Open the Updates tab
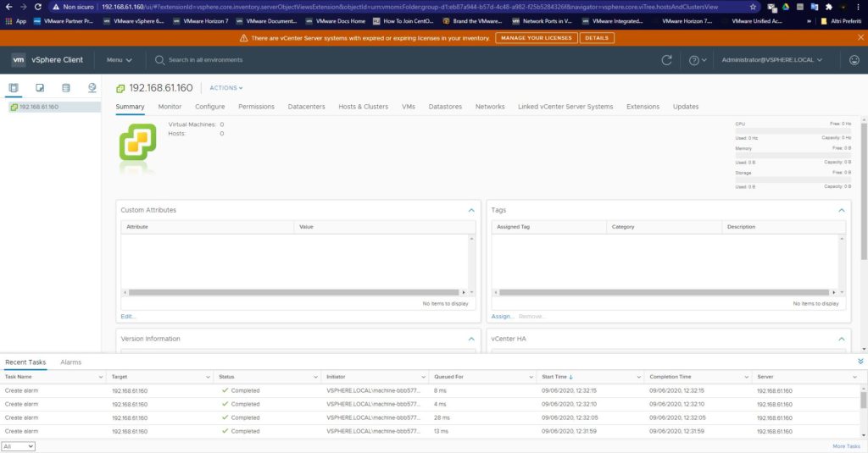 [x=685, y=107]
